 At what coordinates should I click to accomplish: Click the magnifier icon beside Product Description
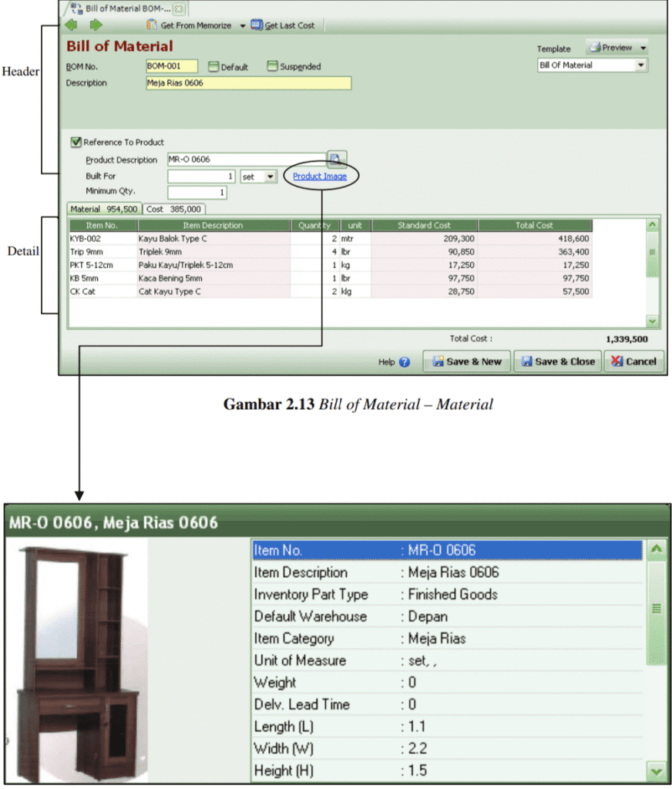point(336,159)
